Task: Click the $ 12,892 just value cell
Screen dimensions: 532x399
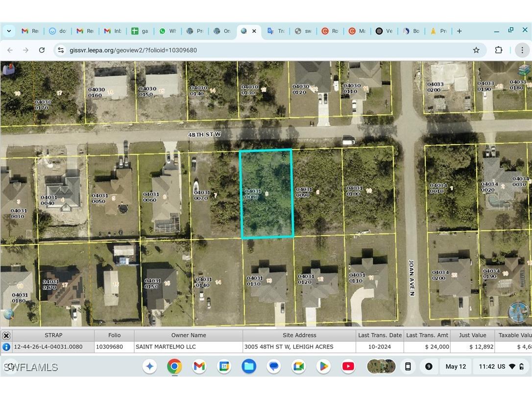Action: click(x=472, y=347)
